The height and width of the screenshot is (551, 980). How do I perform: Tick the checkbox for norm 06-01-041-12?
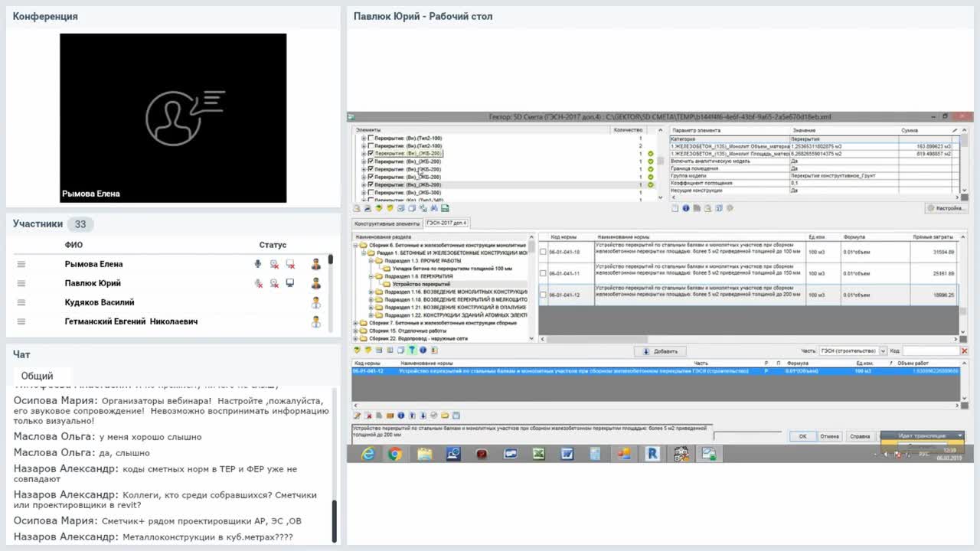click(543, 295)
